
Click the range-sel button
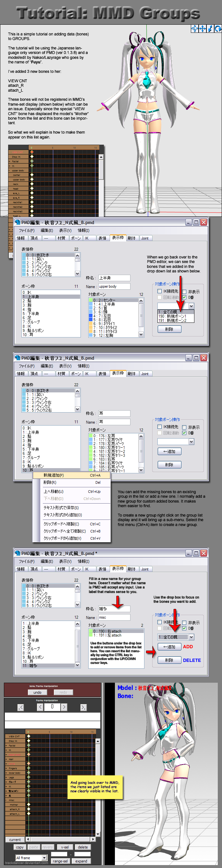(60, 861)
